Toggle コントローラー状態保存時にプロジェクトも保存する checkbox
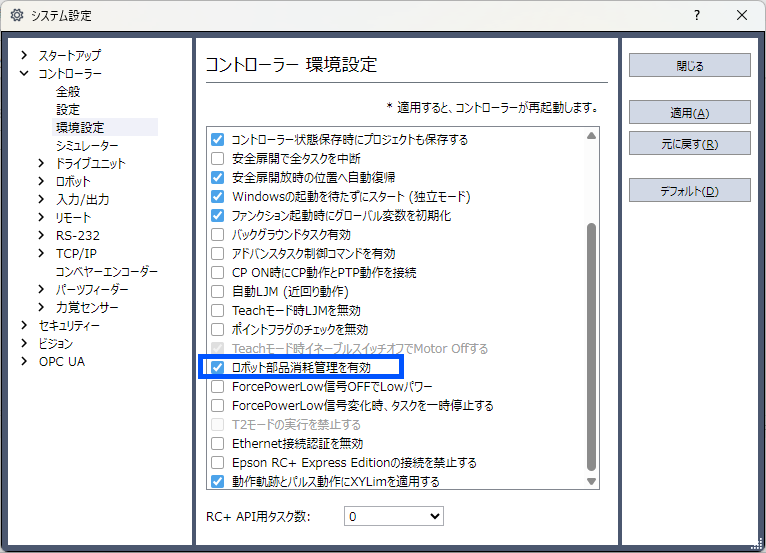 click(217, 140)
